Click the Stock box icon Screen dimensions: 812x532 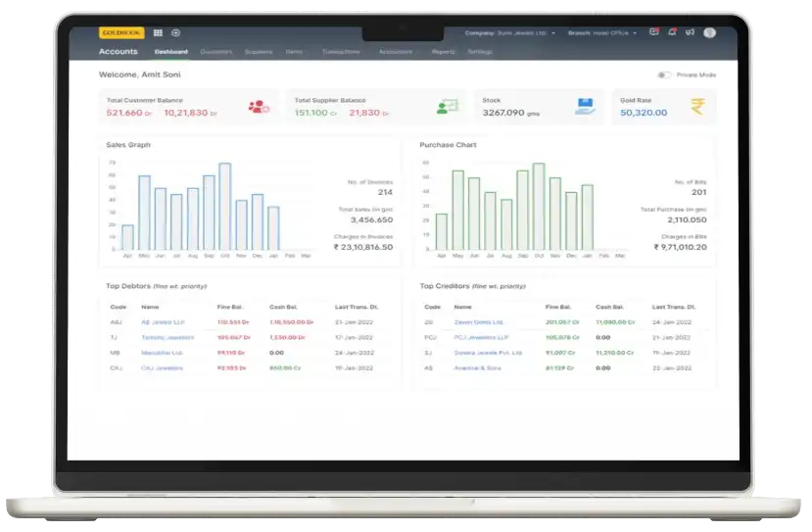coord(585,107)
